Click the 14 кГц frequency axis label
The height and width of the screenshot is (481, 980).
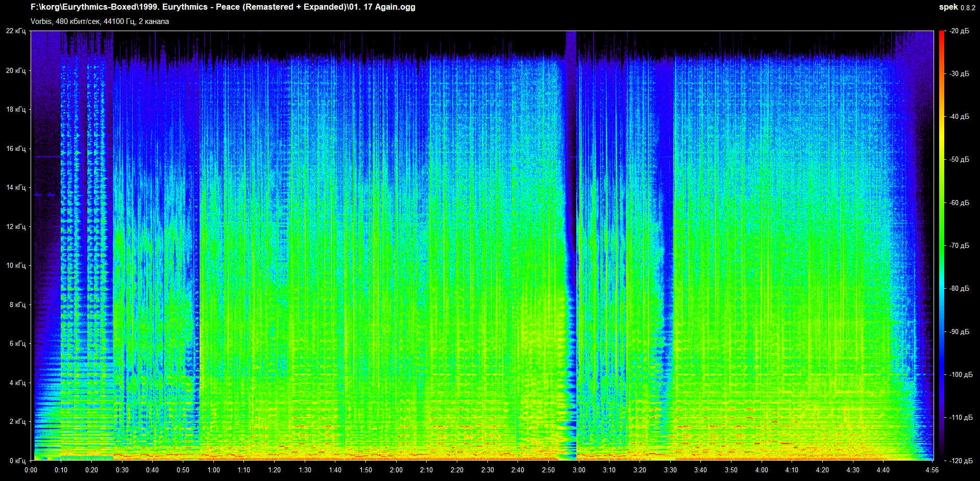tap(16, 187)
